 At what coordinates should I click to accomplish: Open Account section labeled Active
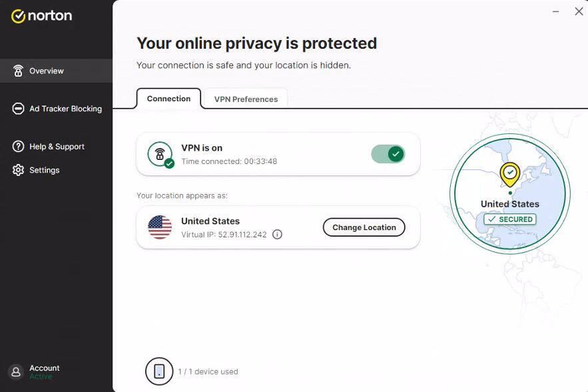[x=44, y=372]
